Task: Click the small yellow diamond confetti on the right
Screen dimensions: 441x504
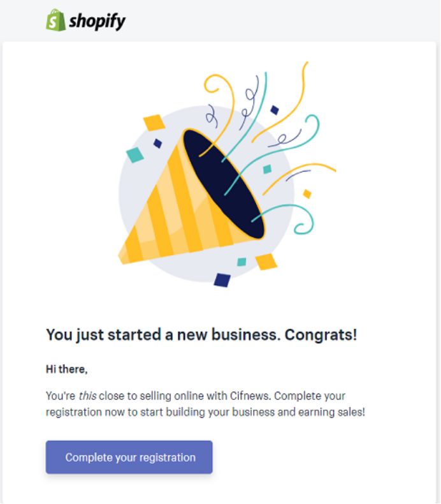Action: tap(307, 194)
